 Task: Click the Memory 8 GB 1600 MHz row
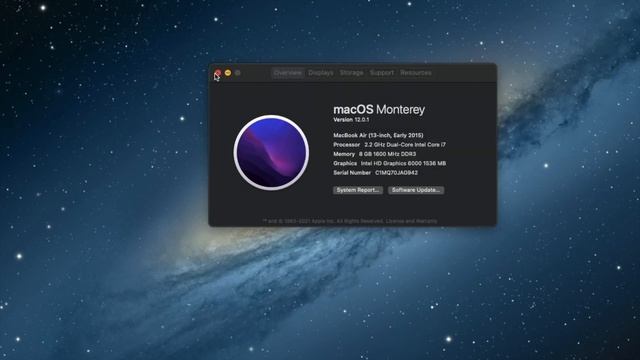[x=375, y=154]
